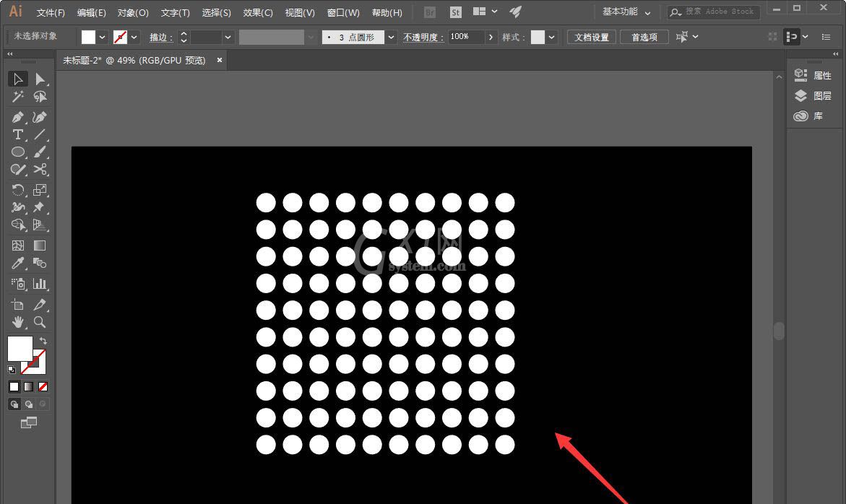Select the Puppet Warp pin tool
Screen dimensions: 846x504
tap(40, 207)
